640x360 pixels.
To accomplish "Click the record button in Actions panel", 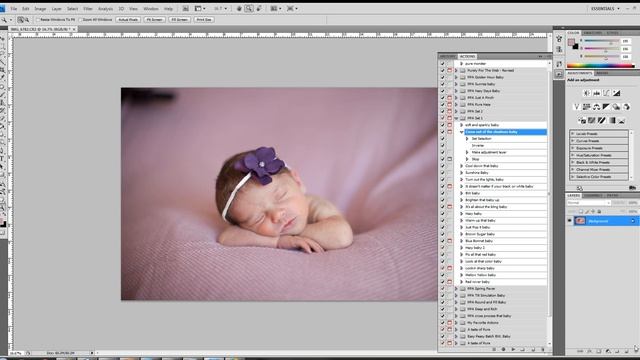I will pos(503,349).
